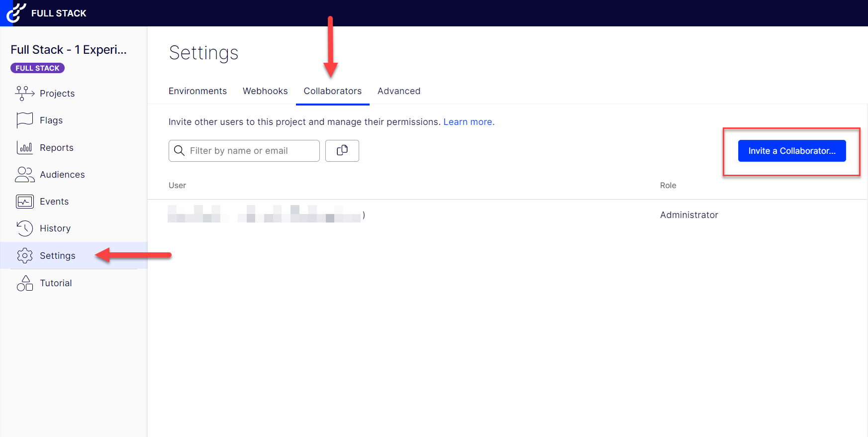This screenshot has height=437, width=868.
Task: Click the project name 'Full Stack - 1 Experi...'
Action: [69, 50]
